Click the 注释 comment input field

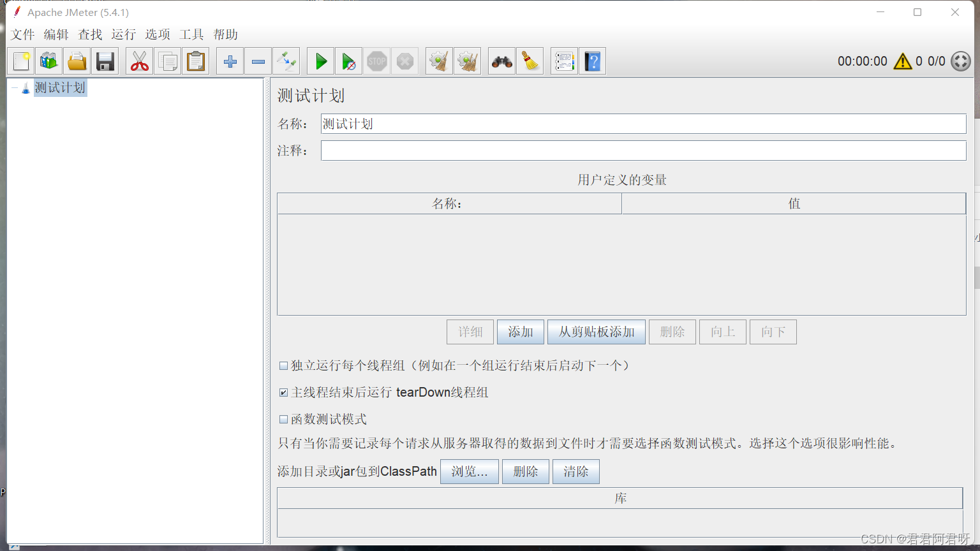(643, 151)
